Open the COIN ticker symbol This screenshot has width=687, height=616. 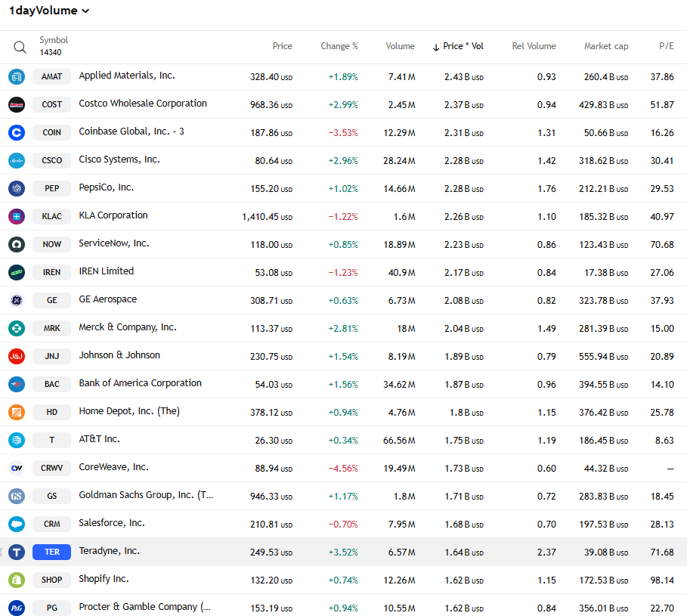tap(51, 132)
